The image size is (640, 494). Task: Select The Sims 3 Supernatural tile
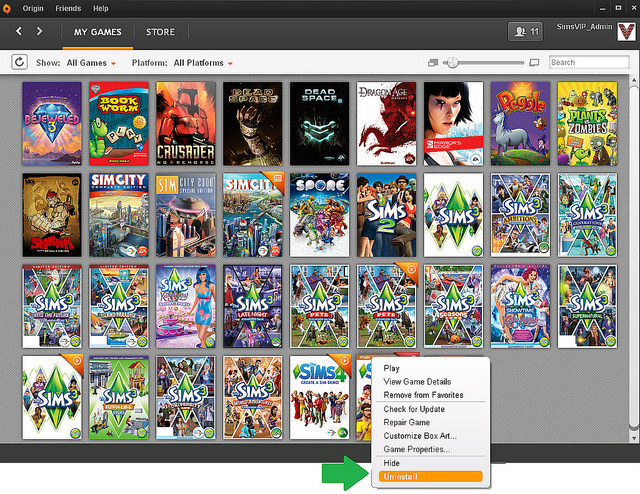(587, 307)
